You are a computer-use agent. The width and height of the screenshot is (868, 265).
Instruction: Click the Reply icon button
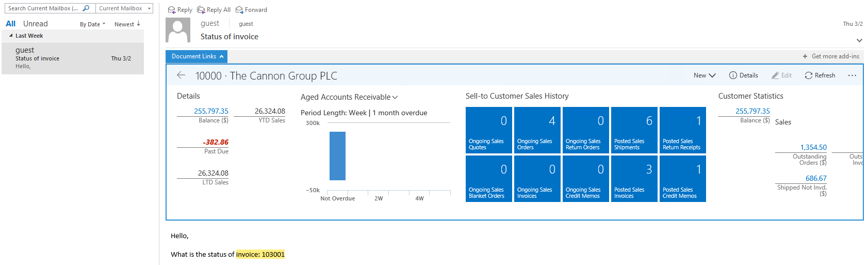coord(180,10)
